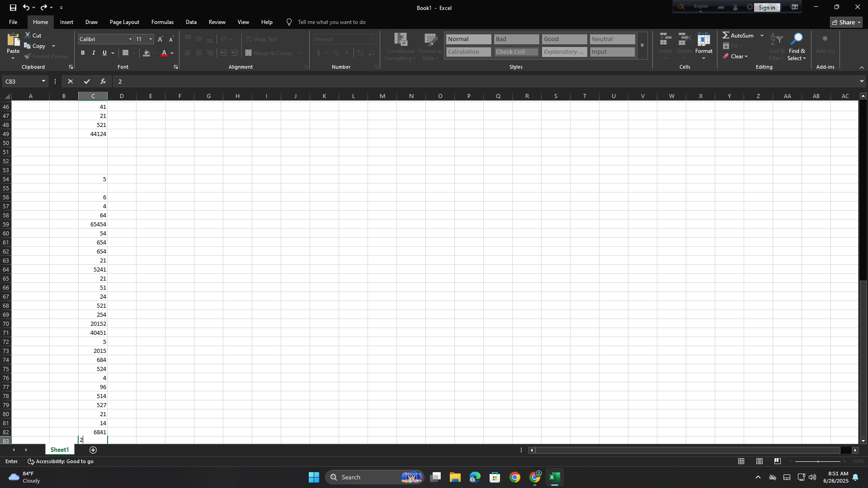Open File Explorer from the taskbar
The width and height of the screenshot is (868, 488).
click(x=455, y=477)
